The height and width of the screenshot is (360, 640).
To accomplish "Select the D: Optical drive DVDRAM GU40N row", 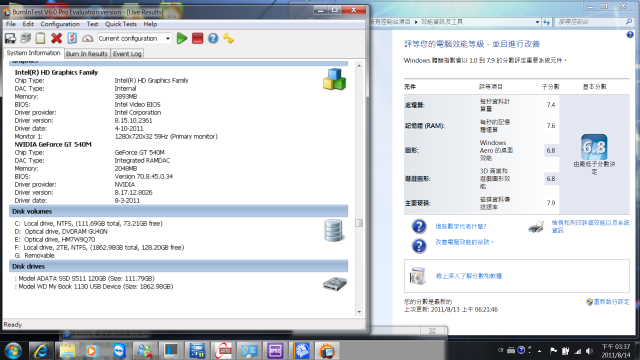I will [61, 231].
